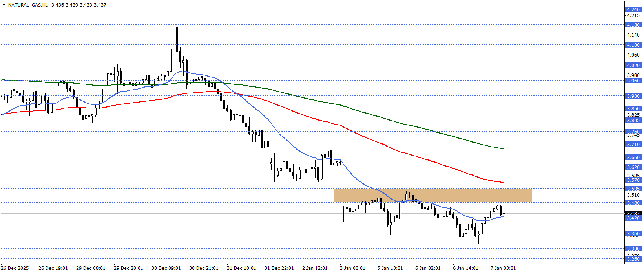
Task: Click the 7 Jan 03:01 time label
Action: tap(503, 268)
